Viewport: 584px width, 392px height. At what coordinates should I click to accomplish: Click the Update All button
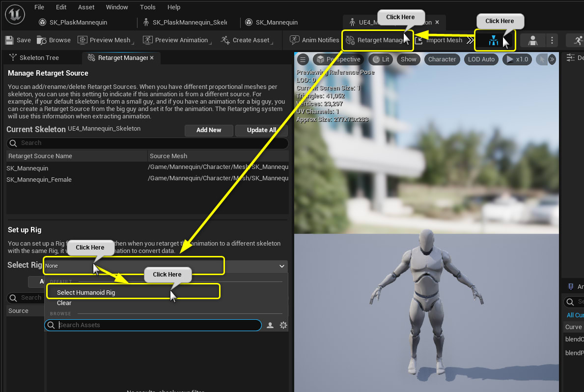pyautogui.click(x=261, y=130)
